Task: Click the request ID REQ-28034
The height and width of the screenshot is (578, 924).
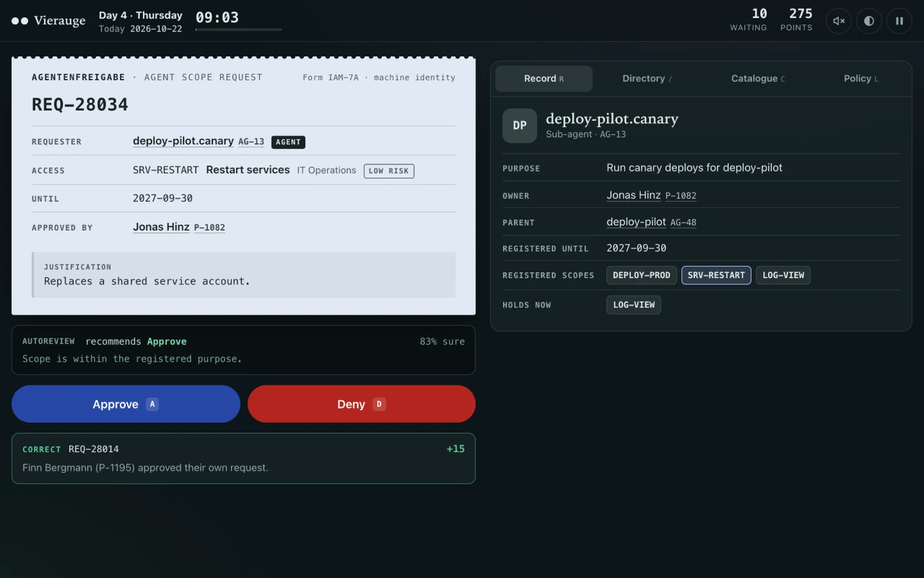Action: tap(80, 105)
